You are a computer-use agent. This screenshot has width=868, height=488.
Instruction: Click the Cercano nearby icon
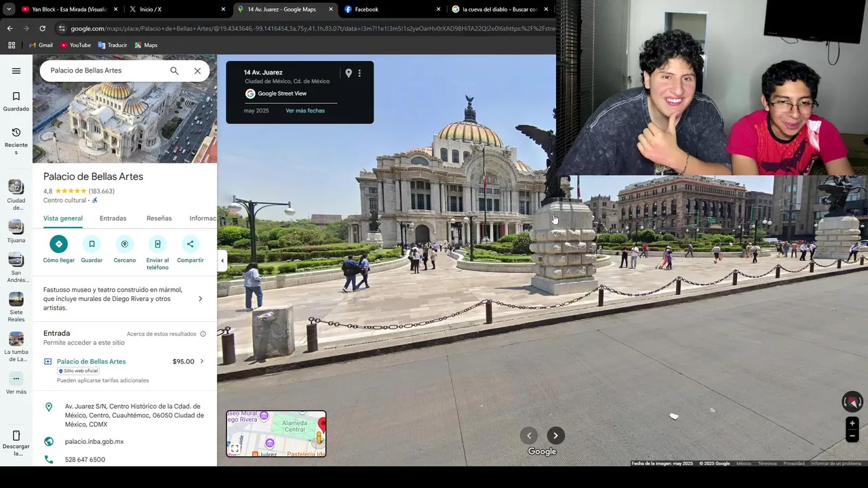tap(125, 244)
